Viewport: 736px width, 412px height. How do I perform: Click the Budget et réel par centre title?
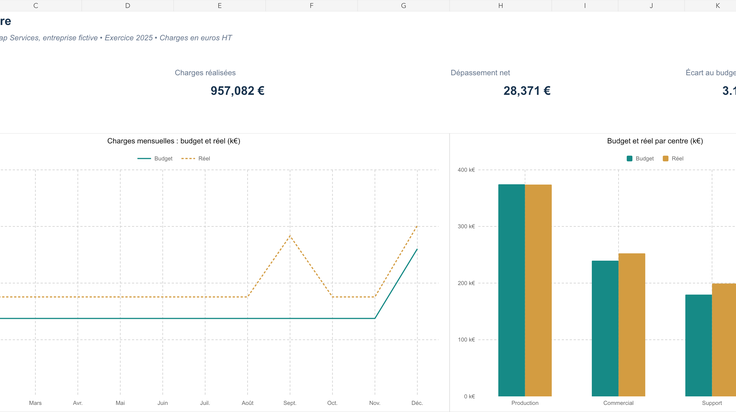pyautogui.click(x=655, y=141)
